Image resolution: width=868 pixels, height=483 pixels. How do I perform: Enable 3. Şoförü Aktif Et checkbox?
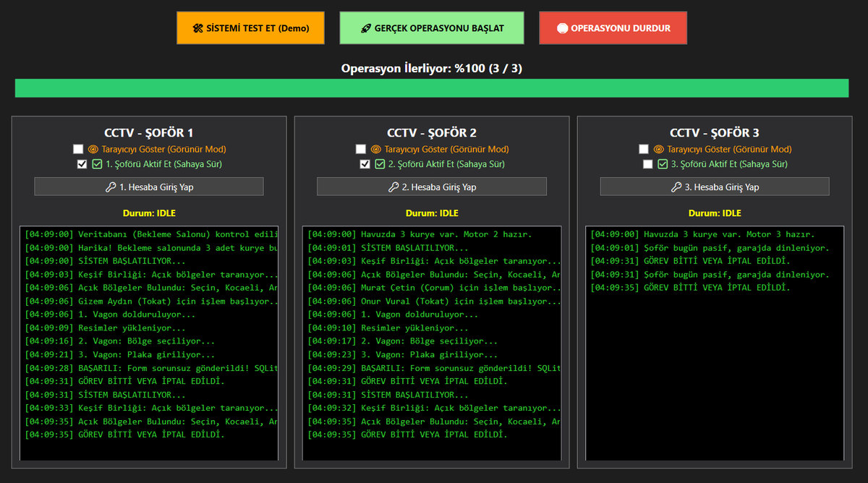(647, 164)
